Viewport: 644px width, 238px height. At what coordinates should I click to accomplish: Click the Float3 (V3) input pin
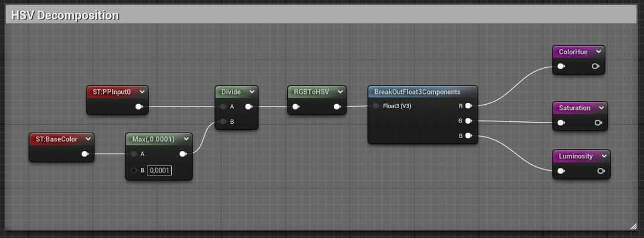click(376, 106)
